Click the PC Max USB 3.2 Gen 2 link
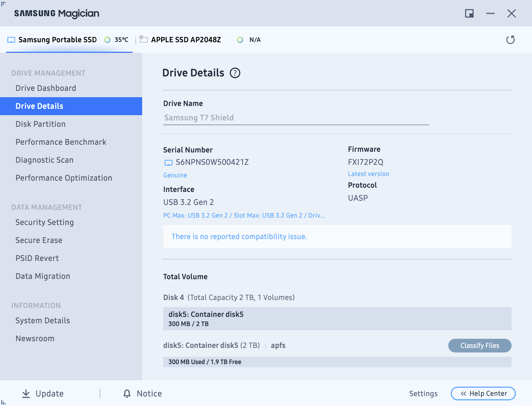This screenshot has width=532, height=406. pos(244,215)
